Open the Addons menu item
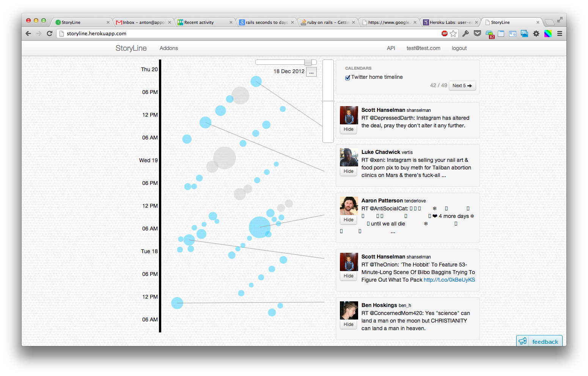 point(168,48)
